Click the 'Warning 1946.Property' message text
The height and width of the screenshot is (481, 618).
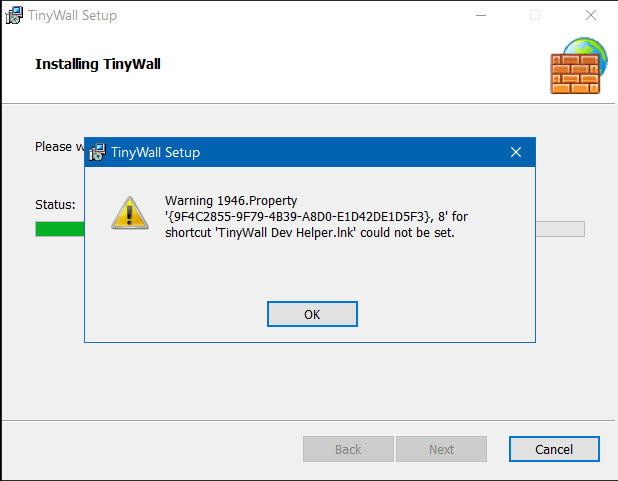pyautogui.click(x=231, y=201)
